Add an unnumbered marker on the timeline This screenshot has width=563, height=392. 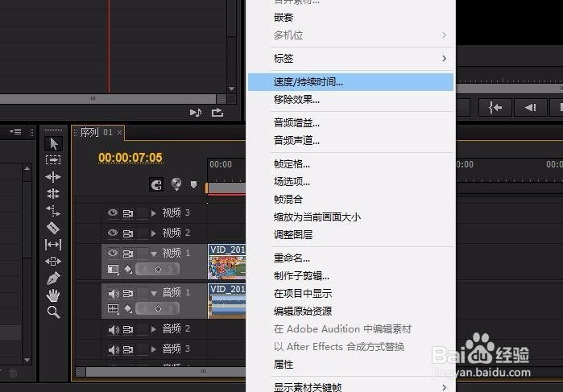click(193, 185)
